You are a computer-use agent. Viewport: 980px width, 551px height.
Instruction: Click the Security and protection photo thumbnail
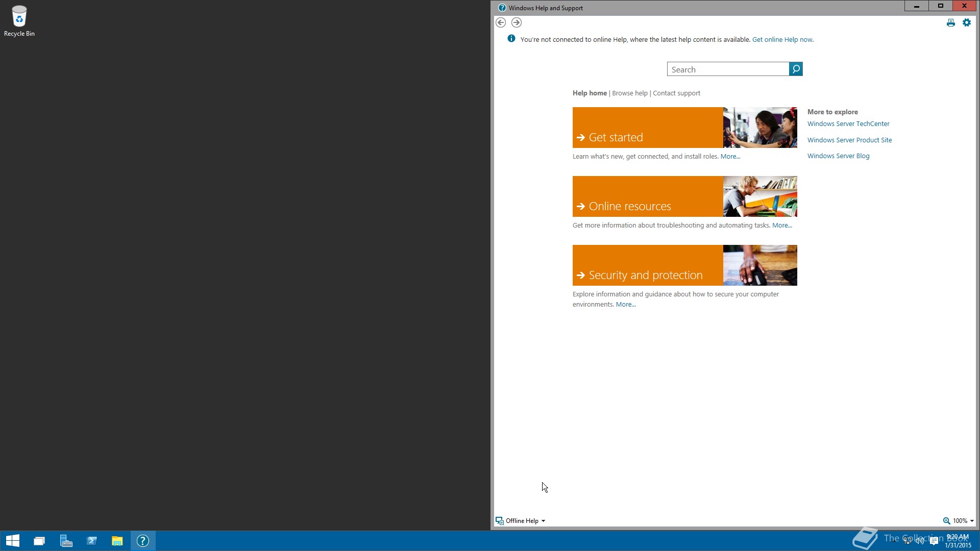[760, 265]
